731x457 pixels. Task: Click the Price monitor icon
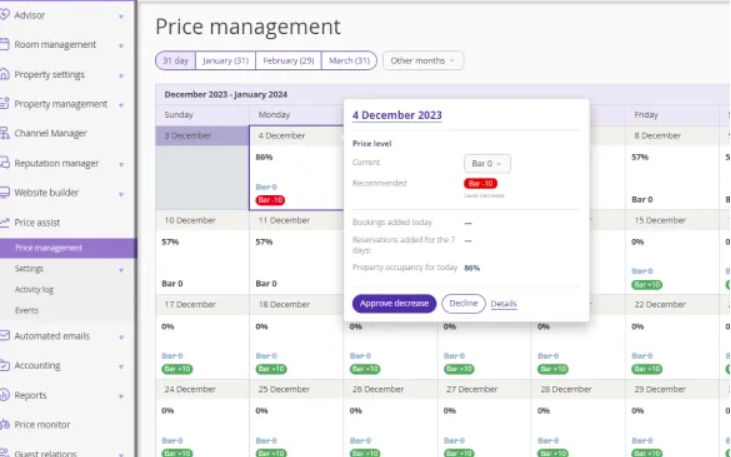point(6,425)
